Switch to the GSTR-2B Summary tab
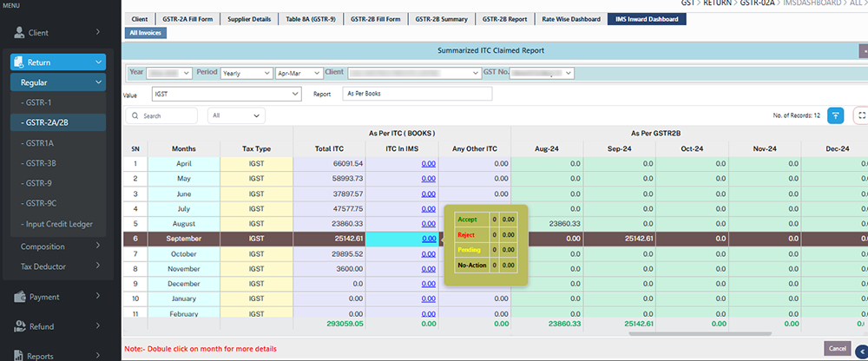This screenshot has height=361, width=868. (441, 18)
